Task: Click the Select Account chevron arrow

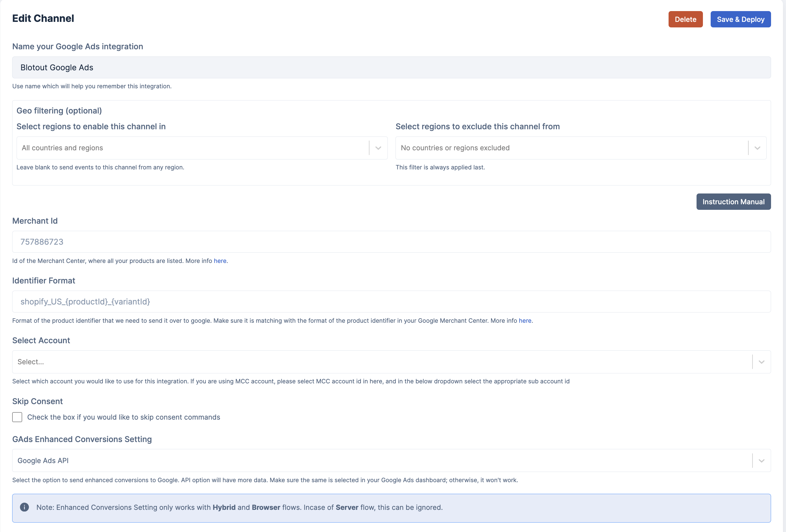Action: 761,362
